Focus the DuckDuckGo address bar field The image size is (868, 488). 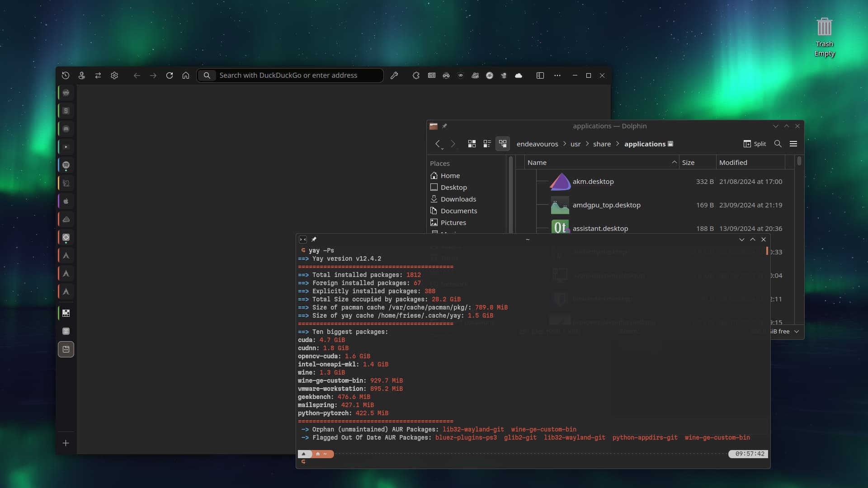[x=290, y=75]
